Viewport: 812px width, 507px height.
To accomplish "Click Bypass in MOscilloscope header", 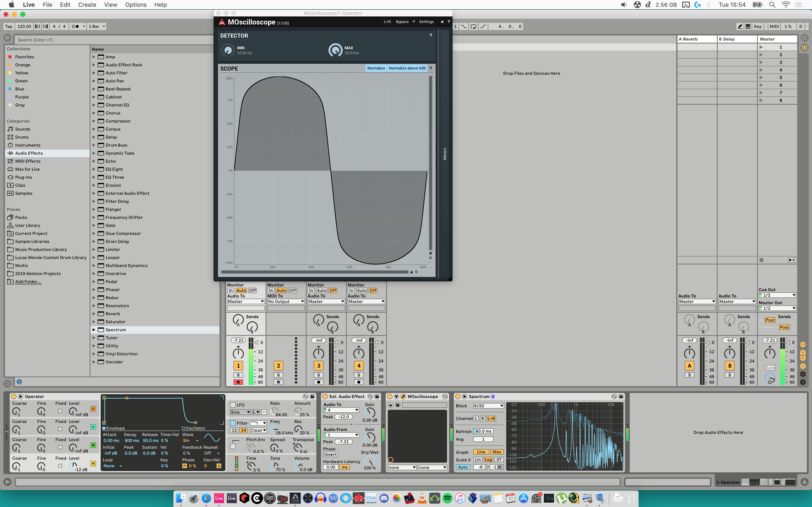I will point(402,22).
